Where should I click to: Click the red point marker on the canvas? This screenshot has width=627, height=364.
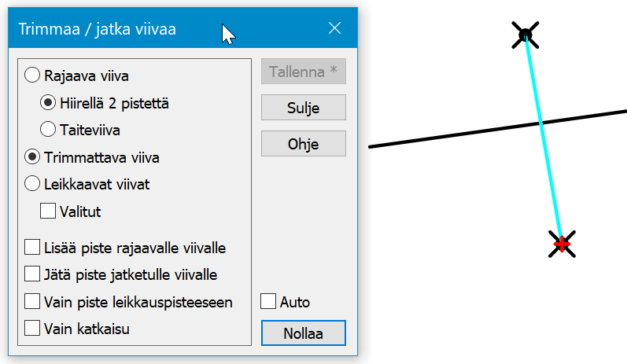click(562, 244)
